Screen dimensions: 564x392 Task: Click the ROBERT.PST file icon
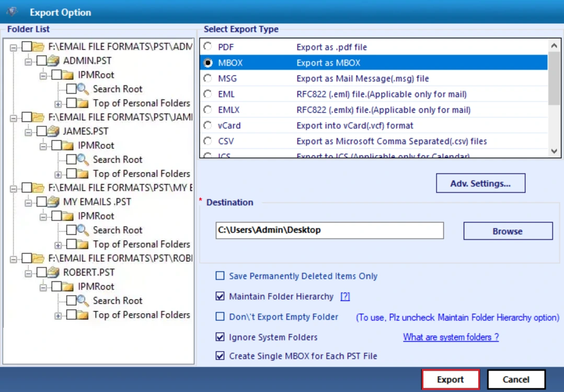point(53,272)
